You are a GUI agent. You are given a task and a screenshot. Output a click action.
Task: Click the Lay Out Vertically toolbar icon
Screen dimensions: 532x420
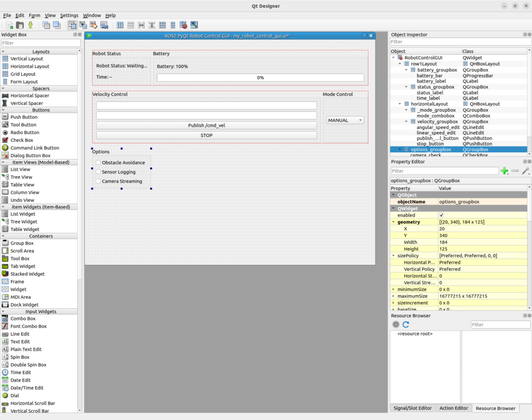click(130, 25)
